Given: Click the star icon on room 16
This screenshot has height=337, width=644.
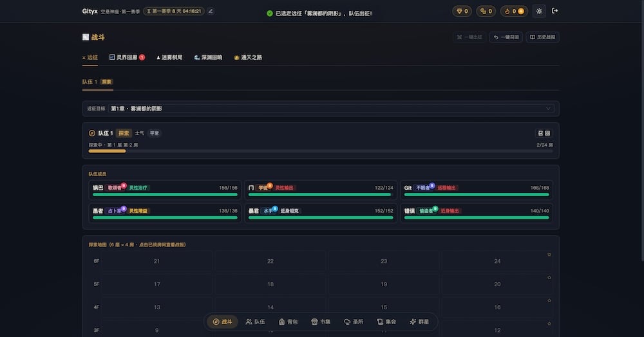Looking at the screenshot, I should tap(549, 300).
